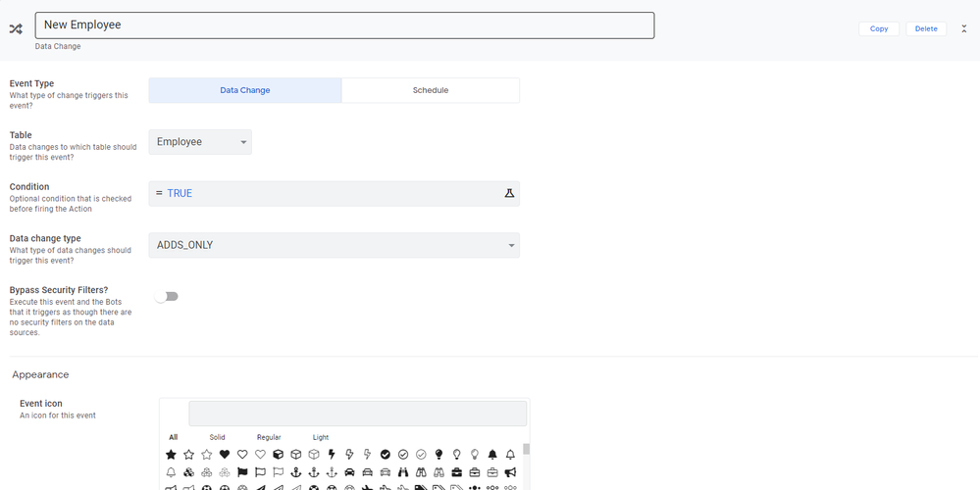Click the Appearance section heading
This screenshot has height=490, width=980.
pos(40,374)
